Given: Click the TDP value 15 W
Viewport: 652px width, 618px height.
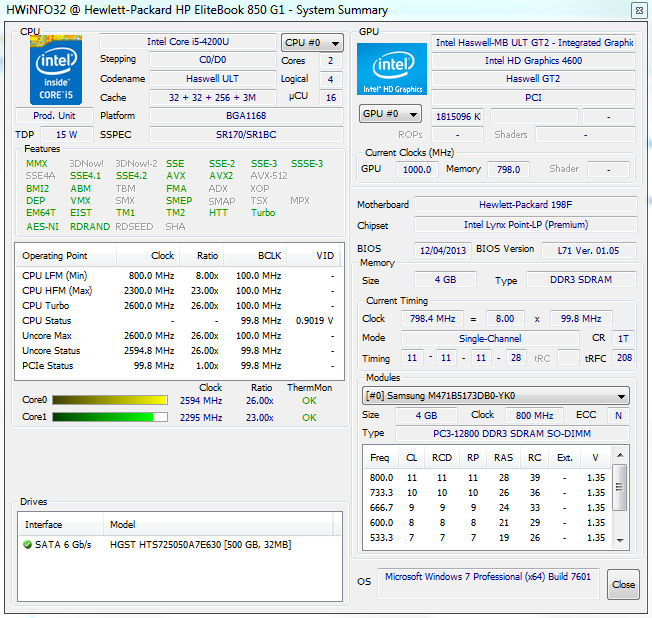Looking at the screenshot, I should click(67, 135).
